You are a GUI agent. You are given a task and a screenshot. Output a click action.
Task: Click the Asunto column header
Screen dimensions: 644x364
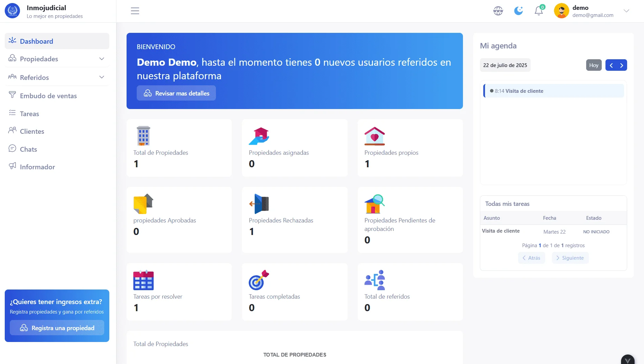[492, 218]
